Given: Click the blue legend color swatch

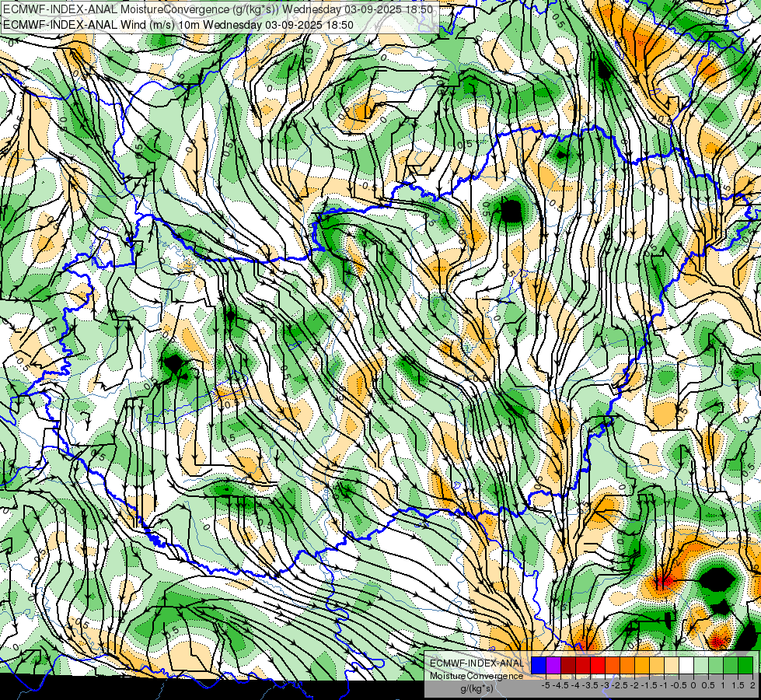Looking at the screenshot, I should (539, 666).
